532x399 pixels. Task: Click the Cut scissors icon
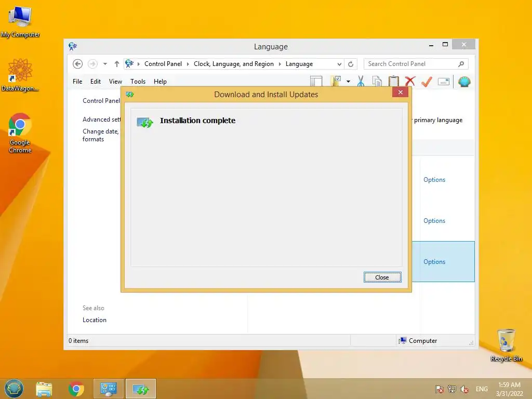point(361,82)
